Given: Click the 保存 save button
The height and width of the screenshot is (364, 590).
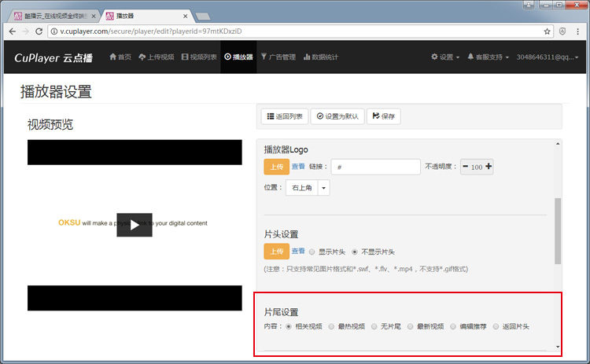Looking at the screenshot, I should coord(383,116).
